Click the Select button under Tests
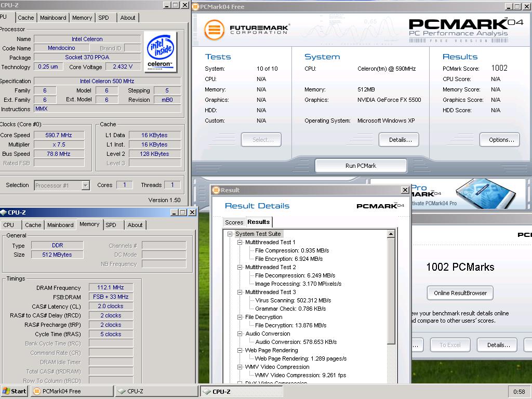 coord(261,140)
